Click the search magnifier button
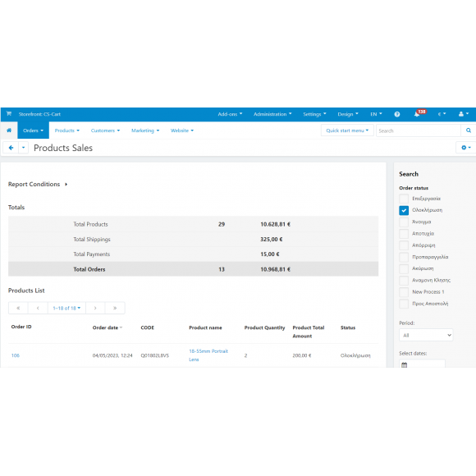Screen dimensions: 476x476 (469, 130)
